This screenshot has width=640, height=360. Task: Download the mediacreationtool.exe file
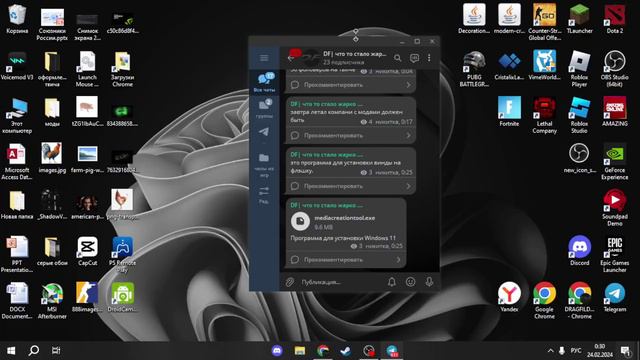(300, 221)
